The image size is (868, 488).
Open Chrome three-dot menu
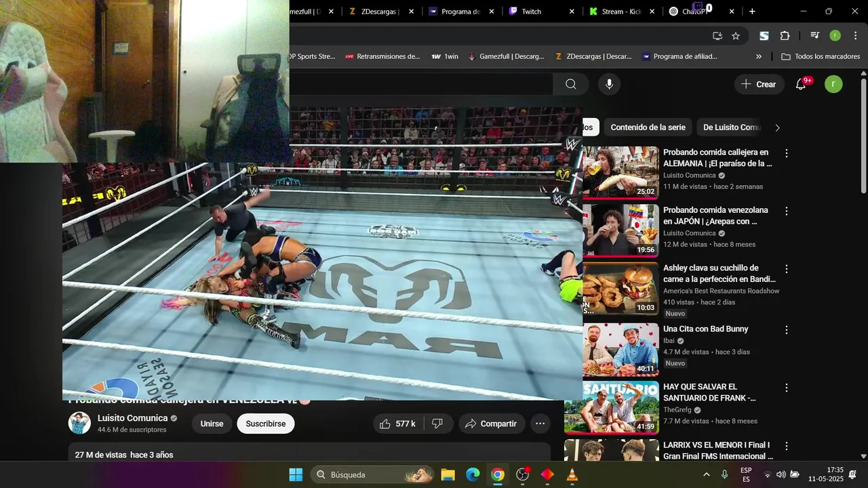[855, 36]
